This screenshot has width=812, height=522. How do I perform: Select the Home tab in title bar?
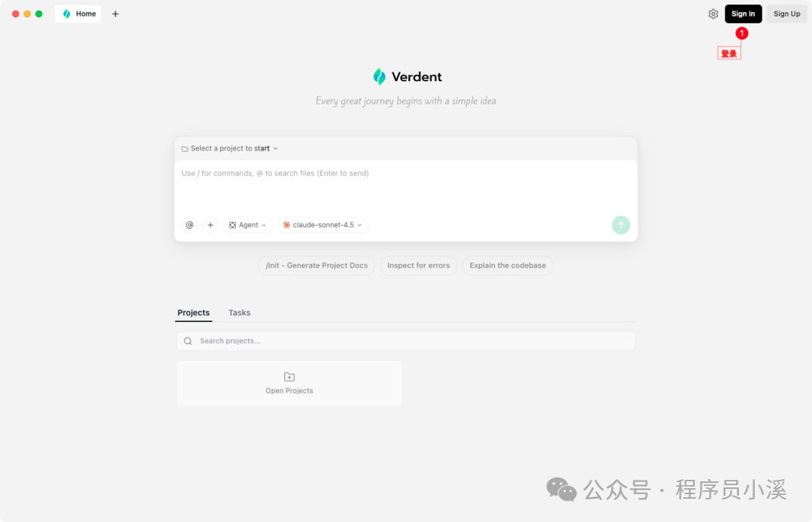[x=78, y=14]
